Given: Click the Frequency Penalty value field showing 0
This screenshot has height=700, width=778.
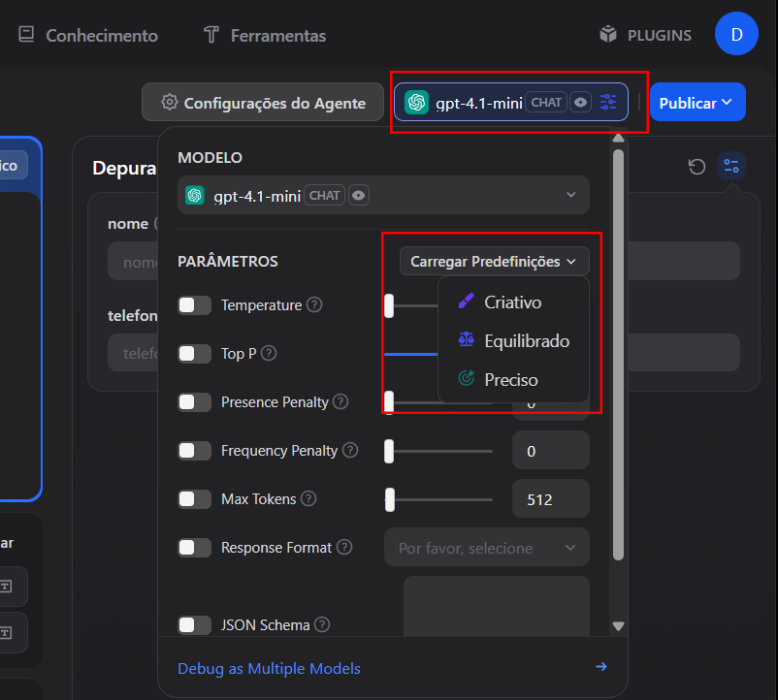Looking at the screenshot, I should [551, 451].
